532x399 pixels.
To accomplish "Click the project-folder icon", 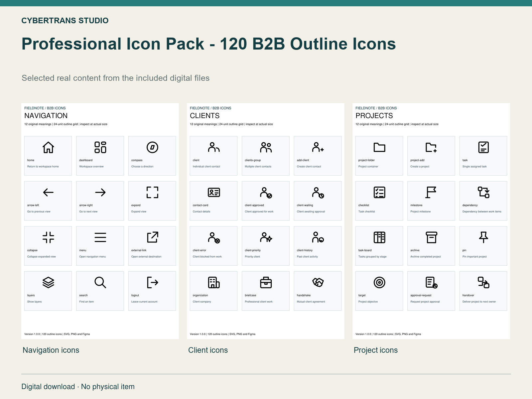I will pyautogui.click(x=379, y=147).
